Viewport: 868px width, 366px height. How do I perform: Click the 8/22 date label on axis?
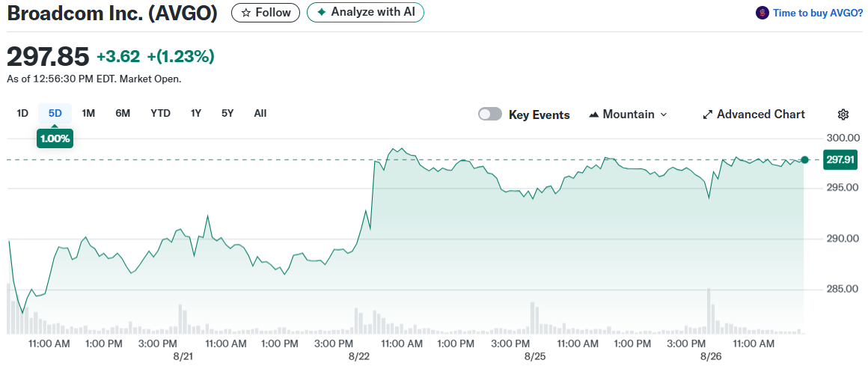click(359, 356)
